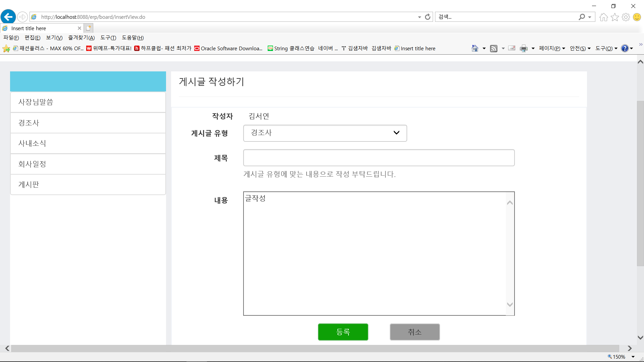Screen dimensions: 644x362
Task: Click the printer icon in toolbar
Action: 524,49
